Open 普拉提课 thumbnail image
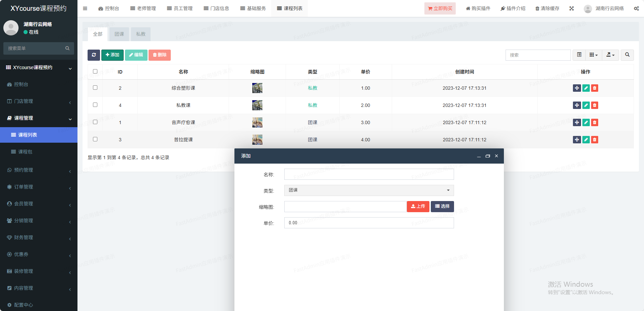644x311 pixels. pyautogui.click(x=257, y=140)
